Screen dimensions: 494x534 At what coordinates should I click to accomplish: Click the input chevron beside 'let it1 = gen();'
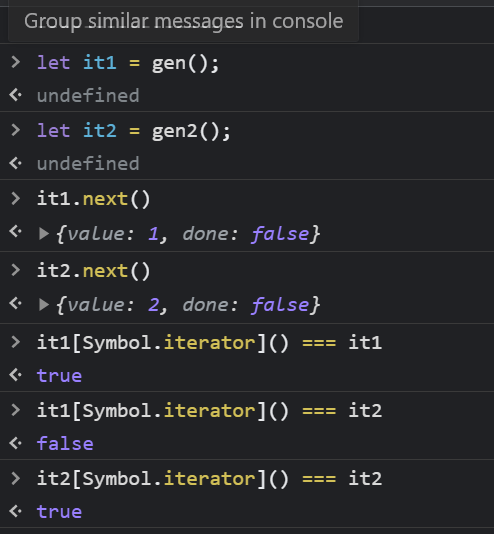pyautogui.click(x=16, y=62)
